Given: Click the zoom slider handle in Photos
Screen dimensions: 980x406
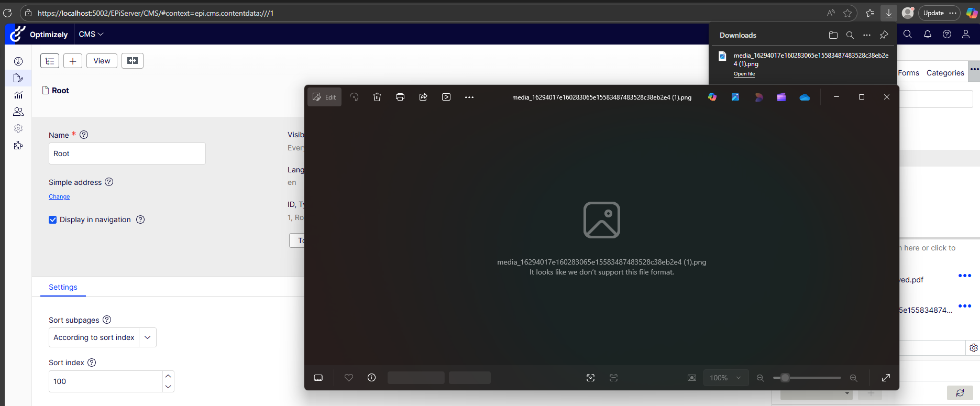Looking at the screenshot, I should [x=785, y=378].
